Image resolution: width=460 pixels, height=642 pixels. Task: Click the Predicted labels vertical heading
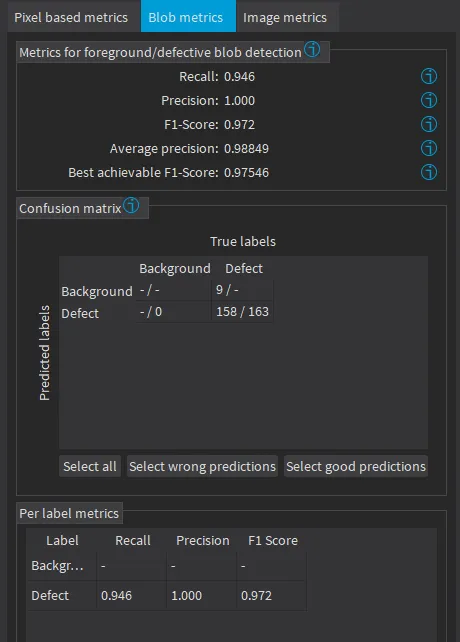tap(45, 353)
